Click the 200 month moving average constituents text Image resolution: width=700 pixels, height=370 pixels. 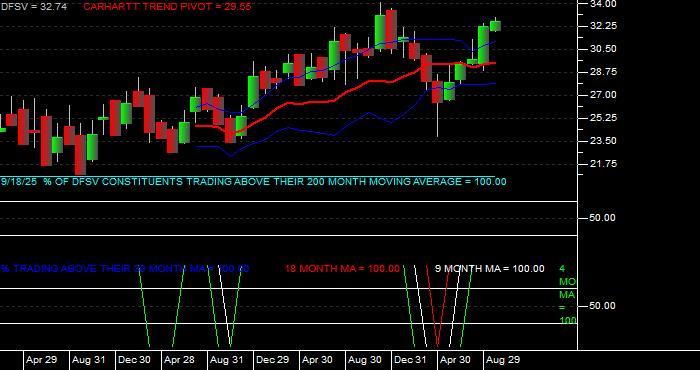pyautogui.click(x=254, y=182)
